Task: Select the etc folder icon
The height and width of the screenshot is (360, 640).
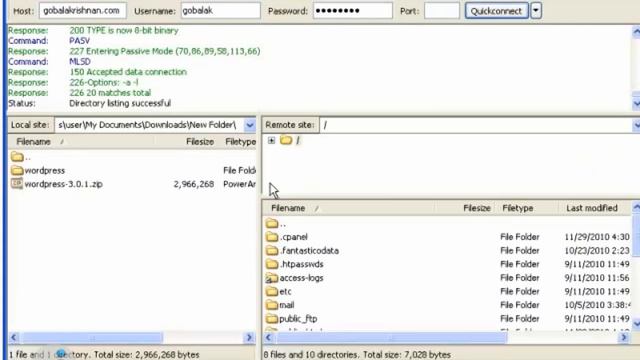Action: coord(272,291)
